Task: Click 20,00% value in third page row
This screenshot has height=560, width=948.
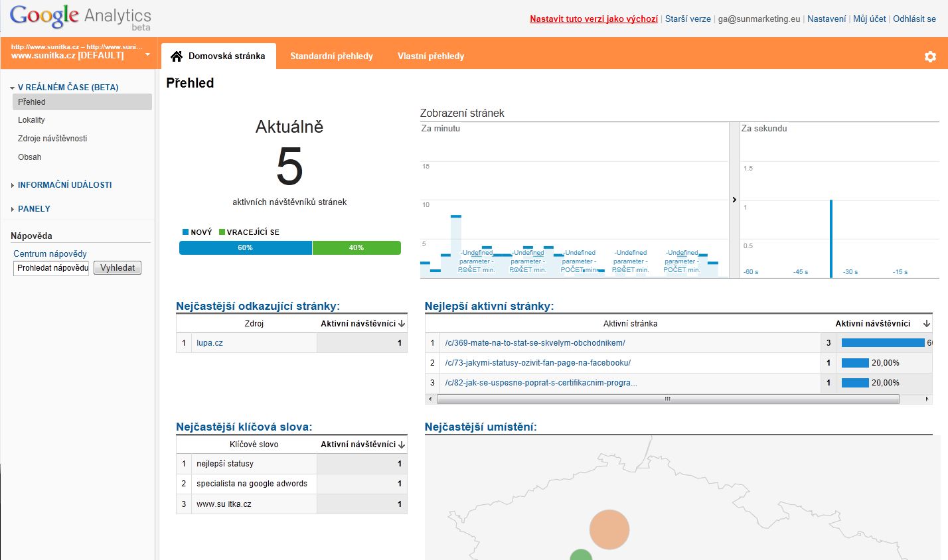Action: click(886, 383)
